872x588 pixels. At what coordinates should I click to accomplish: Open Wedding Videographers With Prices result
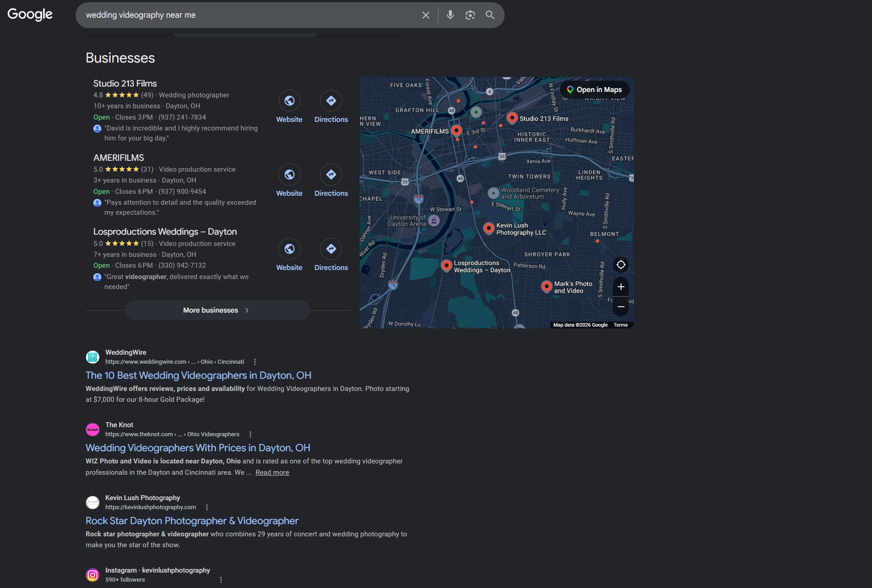[198, 448]
